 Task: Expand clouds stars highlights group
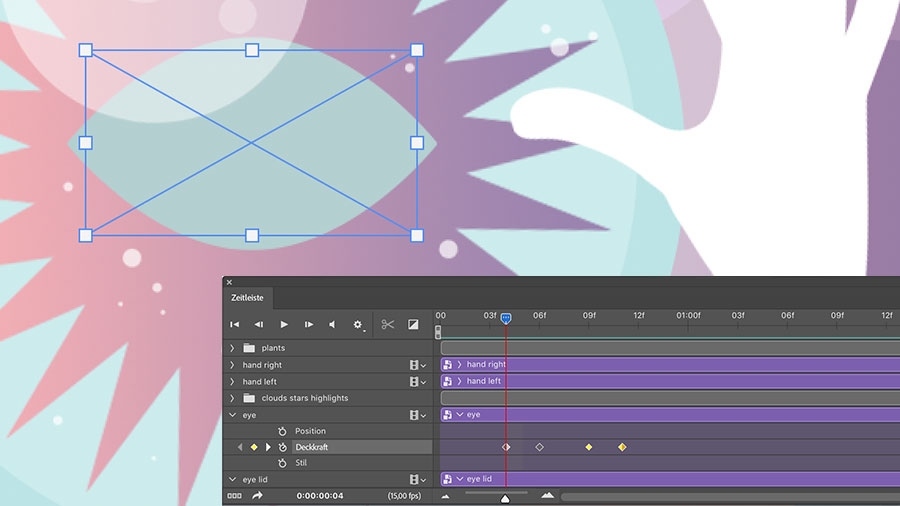point(232,398)
